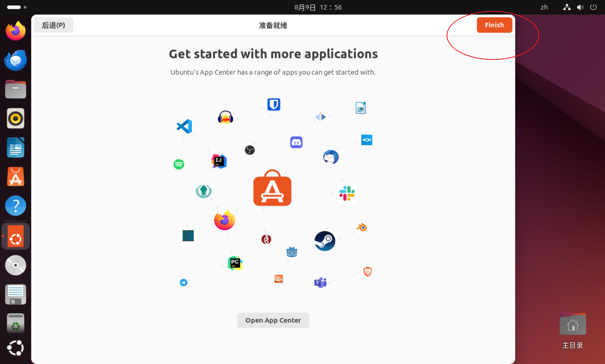This screenshot has height=364, width=605.
Task: Open the Activities workspace indicator
Action: tap(17, 7)
